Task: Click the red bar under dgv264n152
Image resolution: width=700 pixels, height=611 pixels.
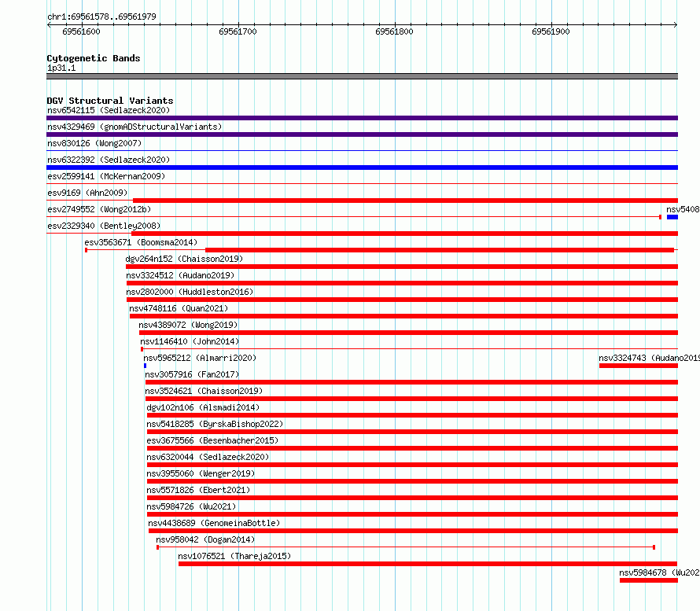Action: 402,267
